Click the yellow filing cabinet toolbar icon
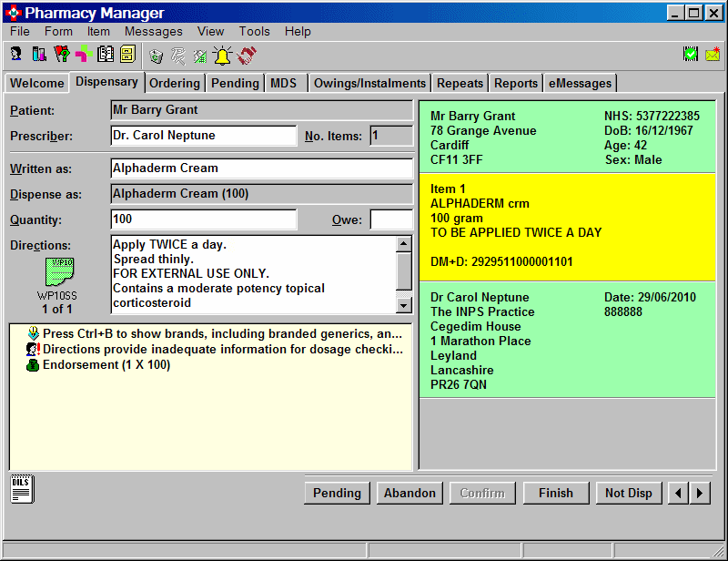This screenshot has width=728, height=561. (126, 56)
